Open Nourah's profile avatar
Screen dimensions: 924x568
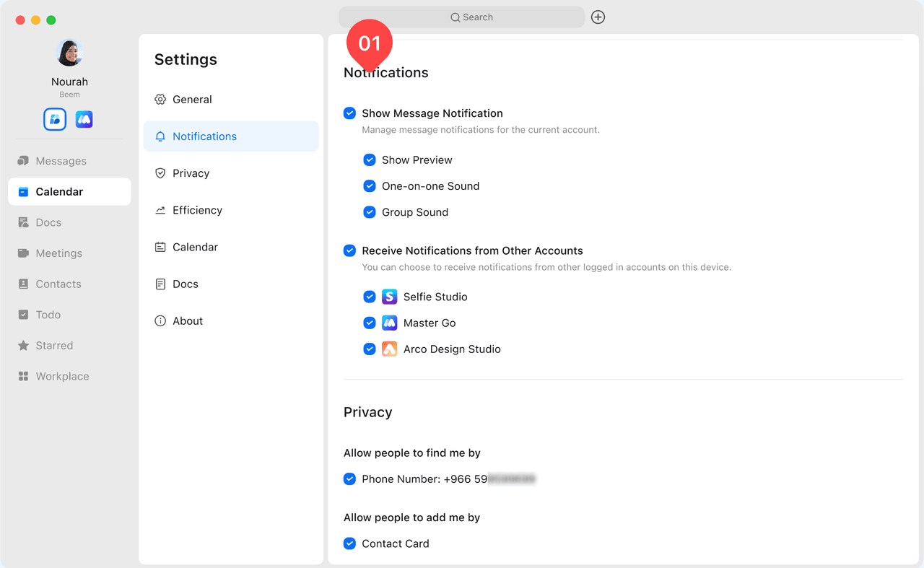tap(69, 53)
